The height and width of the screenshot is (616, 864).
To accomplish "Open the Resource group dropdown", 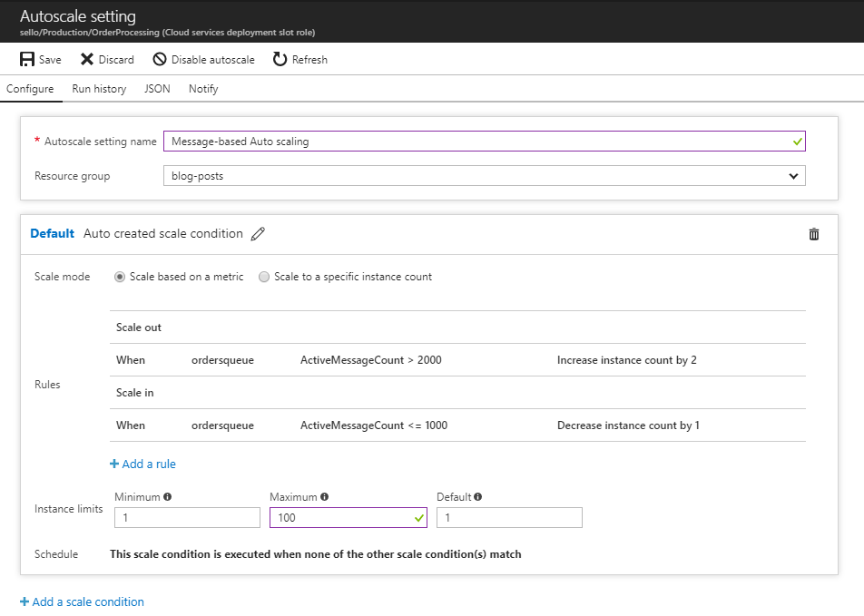I will pos(485,176).
